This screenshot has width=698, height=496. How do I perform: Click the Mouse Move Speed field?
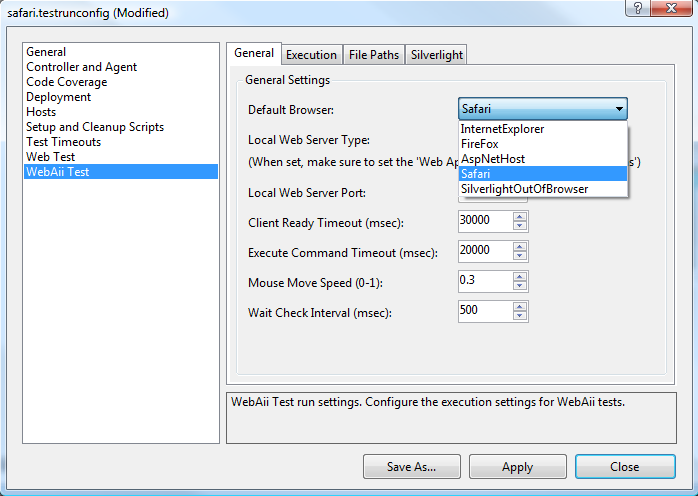(x=484, y=280)
